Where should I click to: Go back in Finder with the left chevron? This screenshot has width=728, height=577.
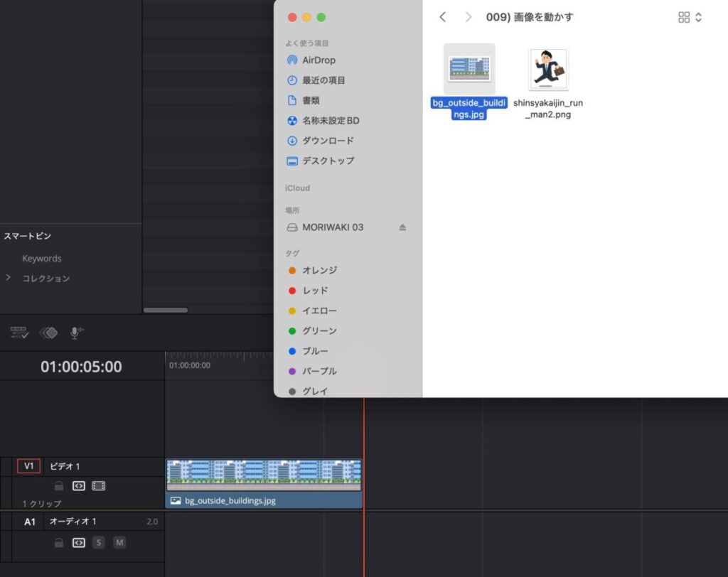pos(443,17)
